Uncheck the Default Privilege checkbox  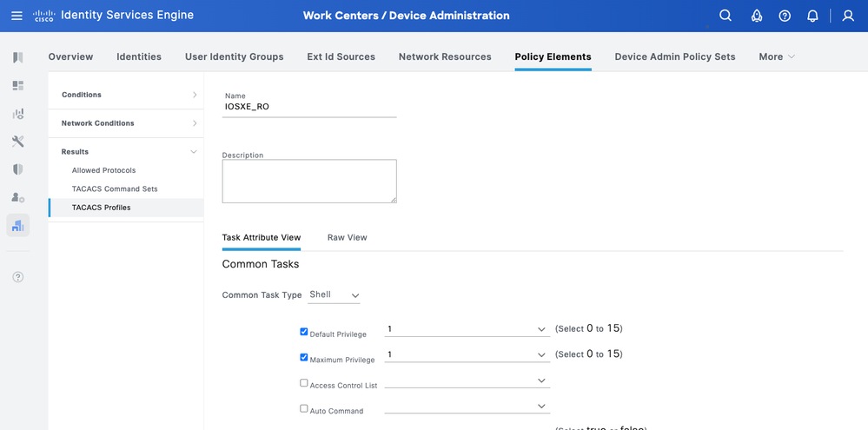point(304,331)
